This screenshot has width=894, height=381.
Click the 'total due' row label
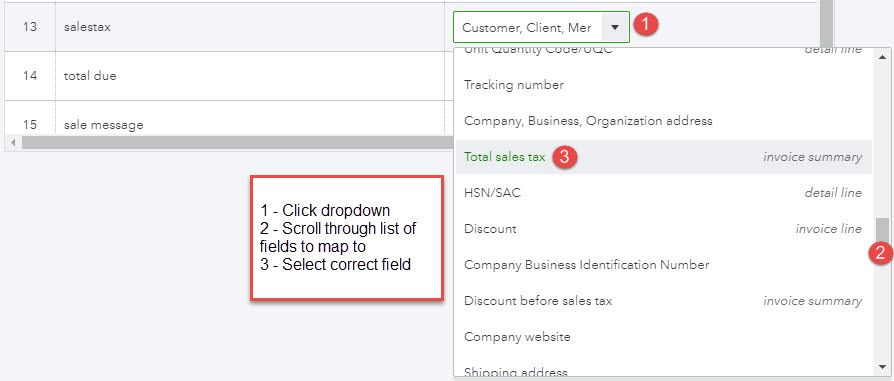coord(90,75)
